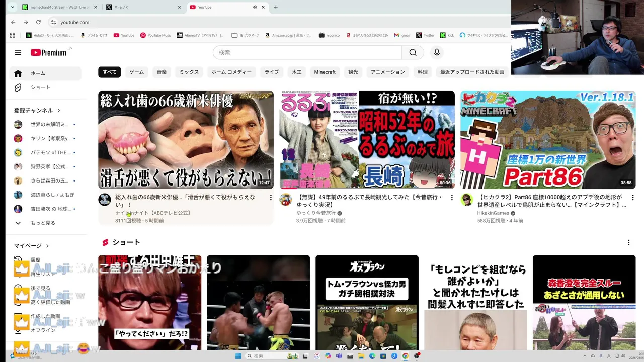Image resolution: width=644 pixels, height=362 pixels.
Task: Open the トム・ブラウンvs怪力男 Short
Action: (x=367, y=303)
